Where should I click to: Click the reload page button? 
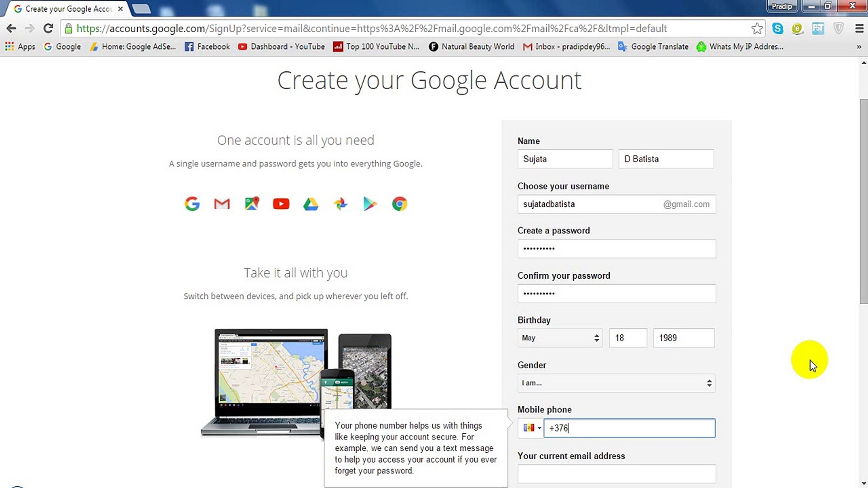pos(48,28)
